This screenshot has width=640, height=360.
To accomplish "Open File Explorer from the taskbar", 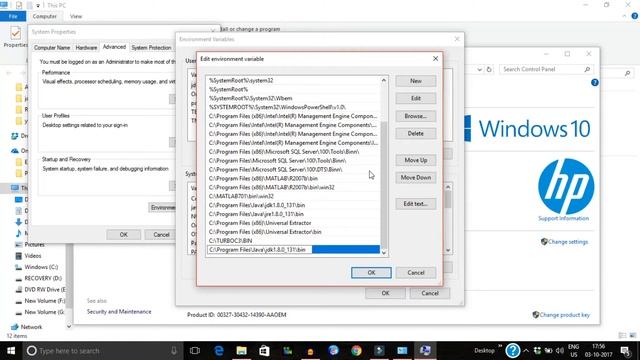I will 242,351.
